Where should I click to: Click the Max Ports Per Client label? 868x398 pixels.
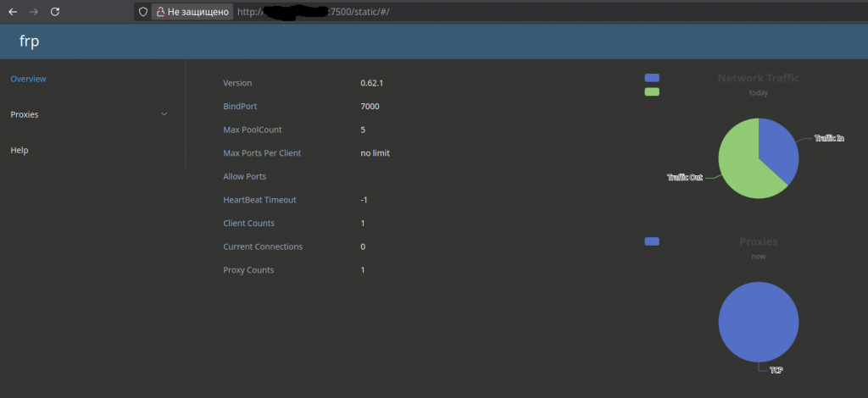point(263,153)
